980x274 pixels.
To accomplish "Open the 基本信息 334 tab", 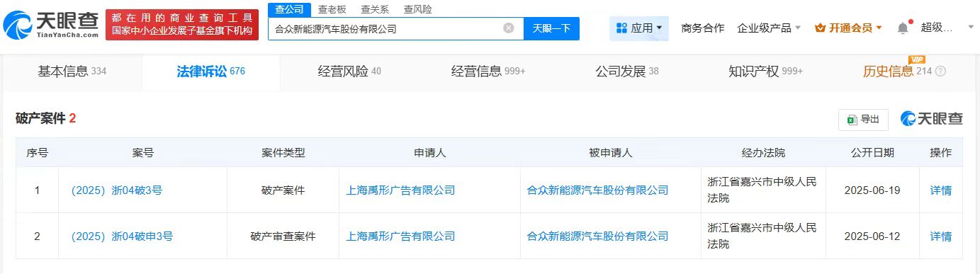I will (72, 72).
